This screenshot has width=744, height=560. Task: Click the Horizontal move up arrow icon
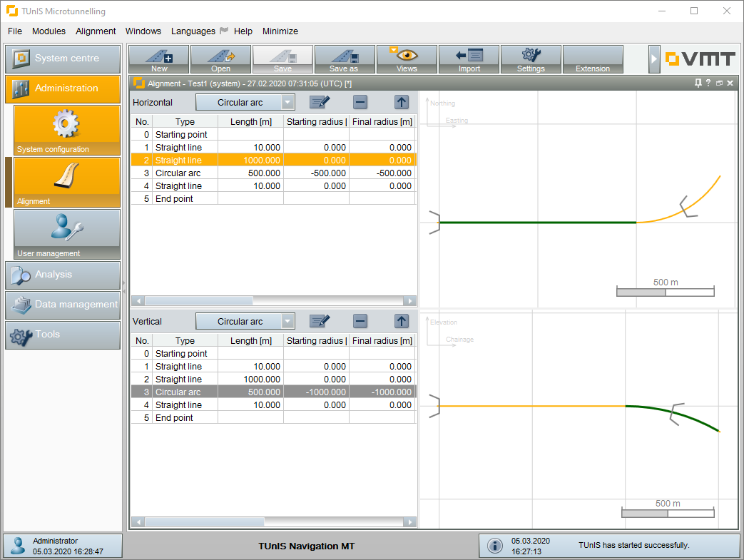402,102
